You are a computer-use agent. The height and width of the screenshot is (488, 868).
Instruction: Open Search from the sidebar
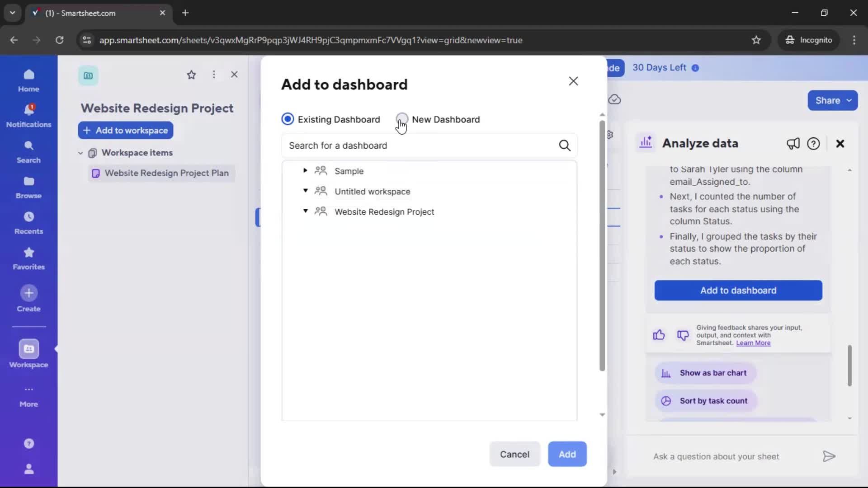point(28,151)
